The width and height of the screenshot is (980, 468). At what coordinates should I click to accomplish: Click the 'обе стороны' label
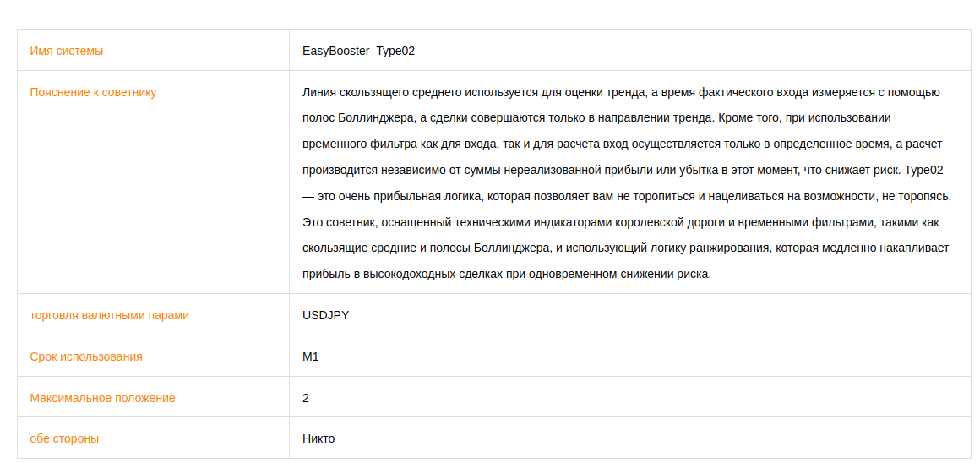point(64,438)
